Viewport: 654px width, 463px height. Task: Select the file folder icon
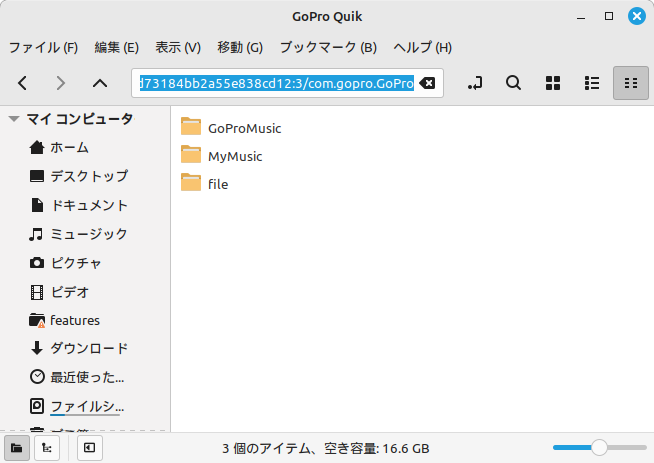point(191,182)
